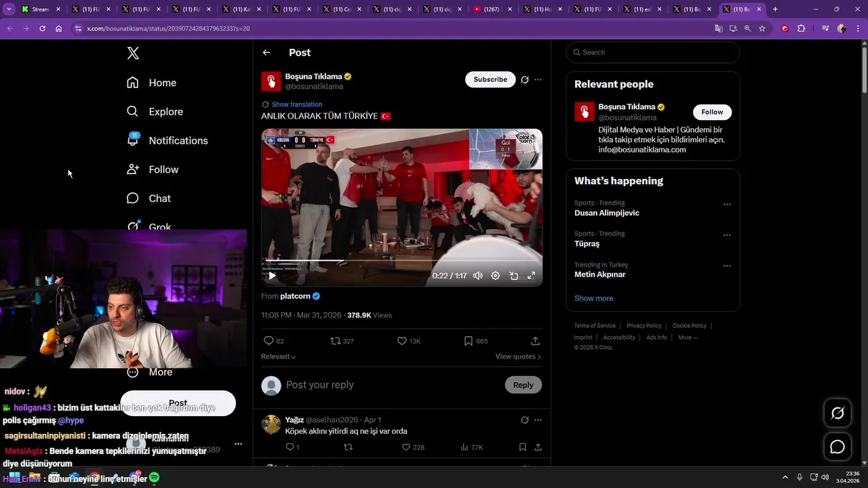Open View quotes
Image resolution: width=868 pixels, height=488 pixels.
coord(518,357)
